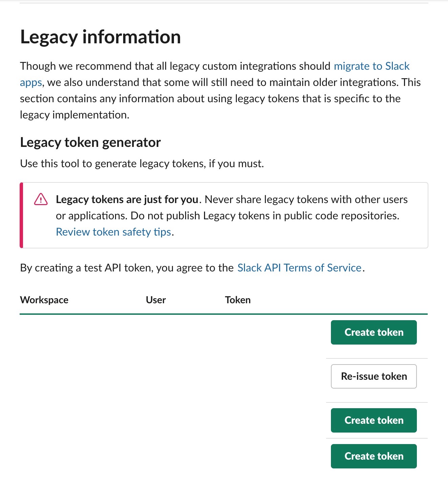The image size is (448, 484).
Task: Click the wrapped 'apps' link text
Action: 31,82
